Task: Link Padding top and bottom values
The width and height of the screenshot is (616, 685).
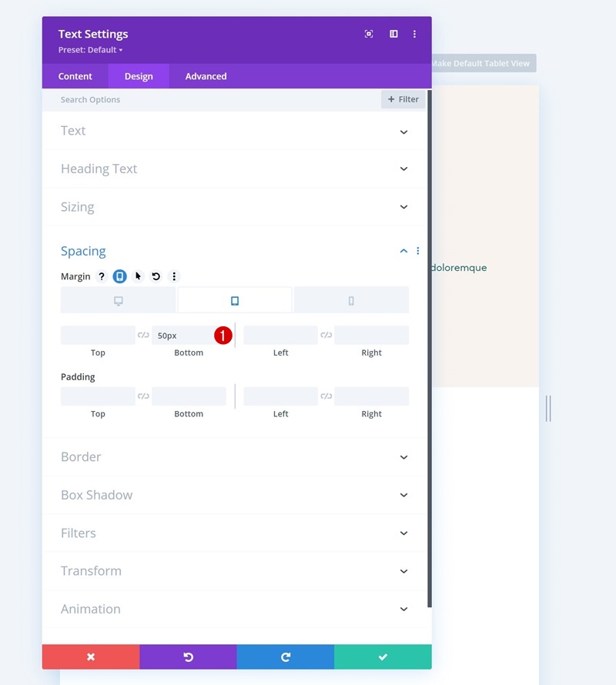Action: tap(143, 396)
